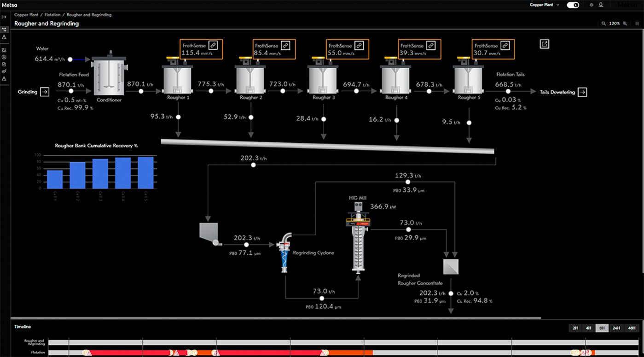Select the Rougher 3 flotation cell
The image size is (644, 357).
pos(323,76)
